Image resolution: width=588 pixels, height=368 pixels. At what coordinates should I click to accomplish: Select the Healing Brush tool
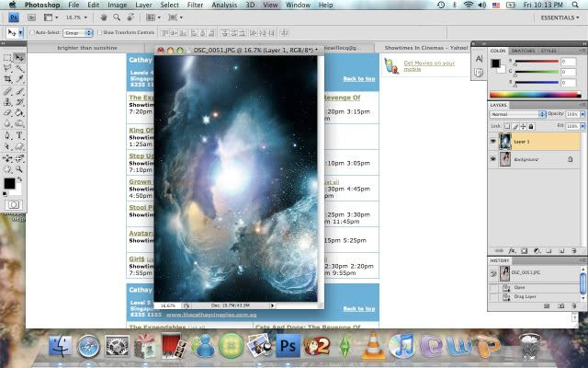click(x=7, y=91)
